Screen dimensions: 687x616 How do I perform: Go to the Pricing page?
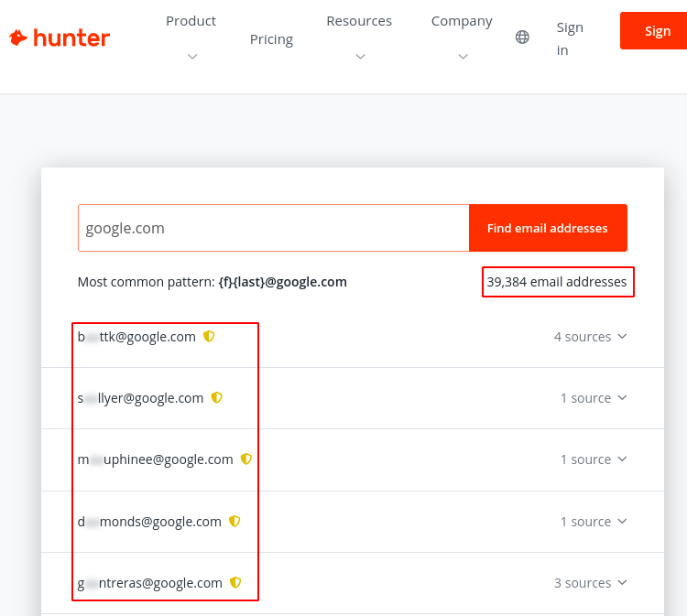coord(271,39)
